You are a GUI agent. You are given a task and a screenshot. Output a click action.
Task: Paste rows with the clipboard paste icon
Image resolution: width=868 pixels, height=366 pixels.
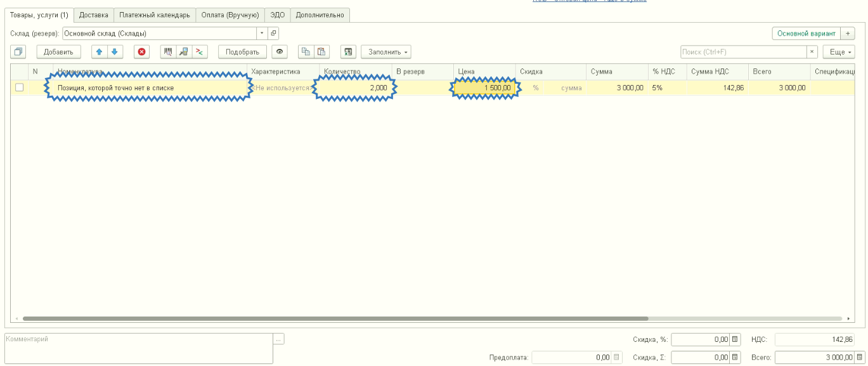(x=321, y=52)
